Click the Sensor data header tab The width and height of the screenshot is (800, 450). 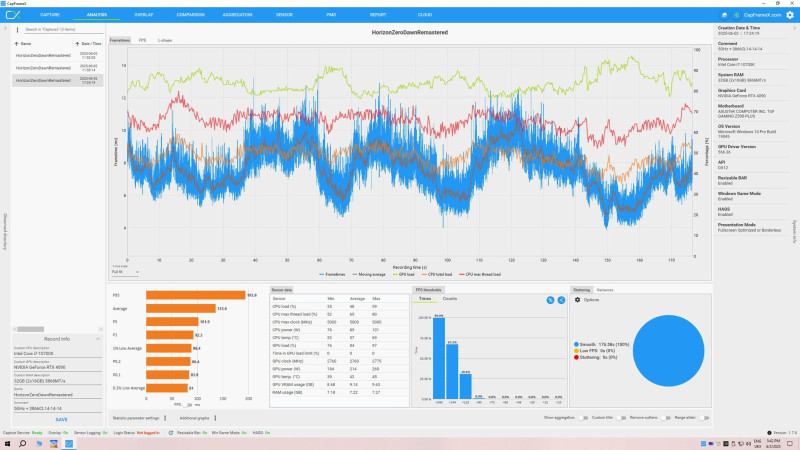click(x=281, y=290)
